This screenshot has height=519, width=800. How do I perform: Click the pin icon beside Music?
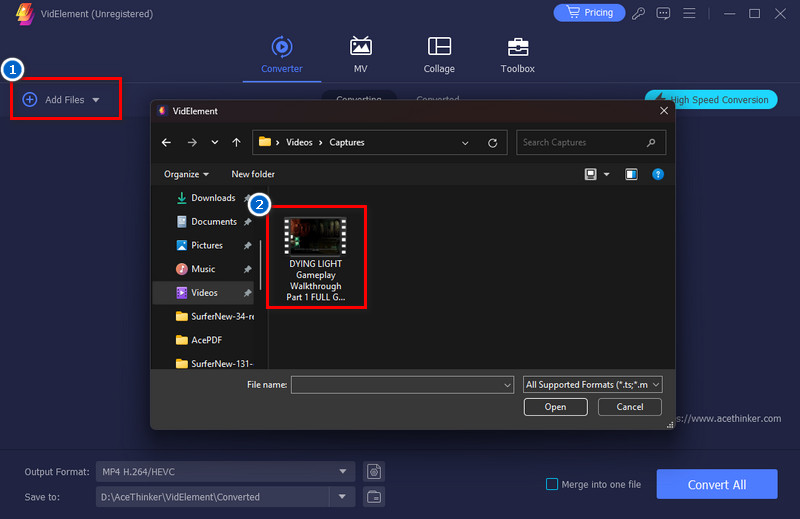[x=247, y=269]
